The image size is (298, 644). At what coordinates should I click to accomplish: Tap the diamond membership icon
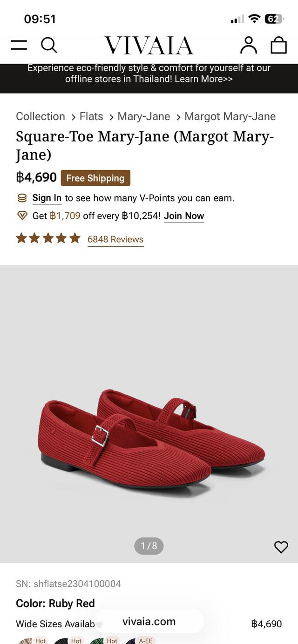(22, 216)
